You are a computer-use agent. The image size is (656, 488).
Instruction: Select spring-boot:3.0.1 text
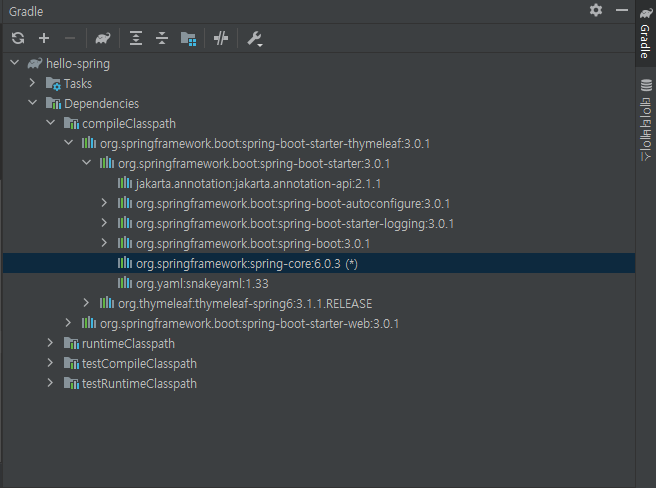pyautogui.click(x=253, y=244)
